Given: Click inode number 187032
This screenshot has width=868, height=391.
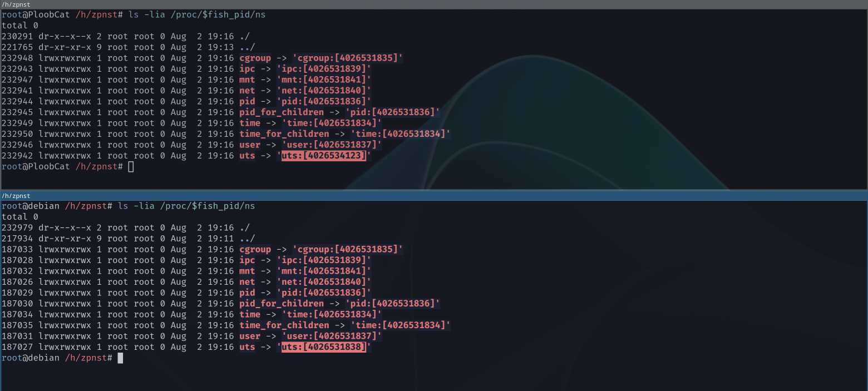Looking at the screenshot, I should click(17, 271).
